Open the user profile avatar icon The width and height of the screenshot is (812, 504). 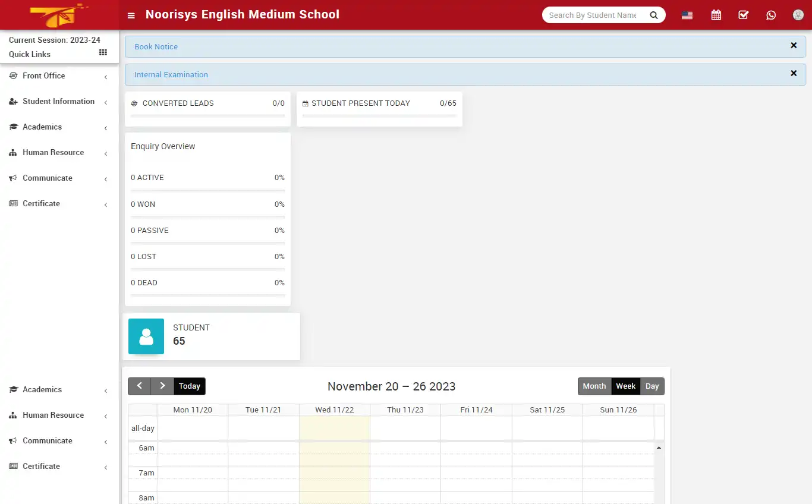[x=798, y=14]
